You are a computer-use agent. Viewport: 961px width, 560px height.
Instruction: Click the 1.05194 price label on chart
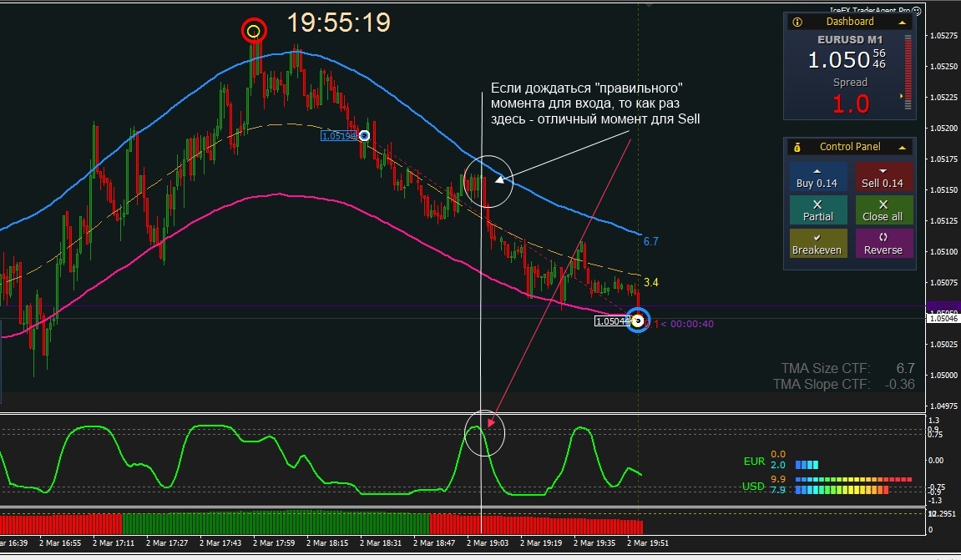[339, 136]
